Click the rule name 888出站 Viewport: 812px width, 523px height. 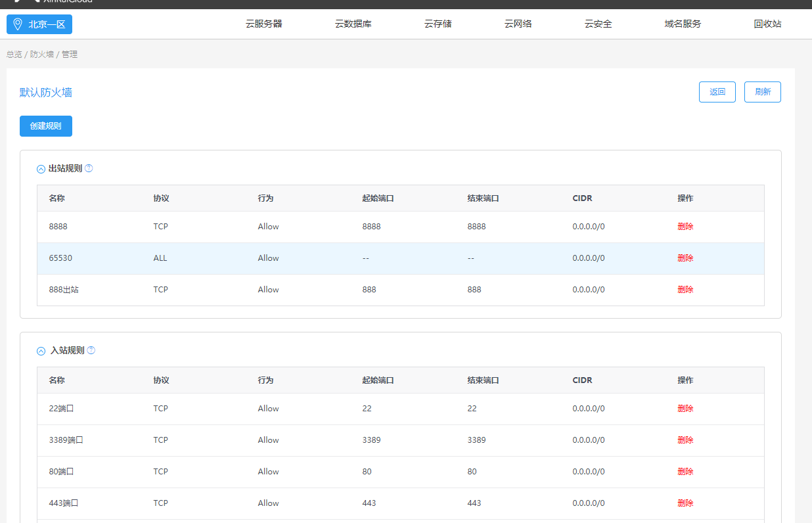point(64,290)
